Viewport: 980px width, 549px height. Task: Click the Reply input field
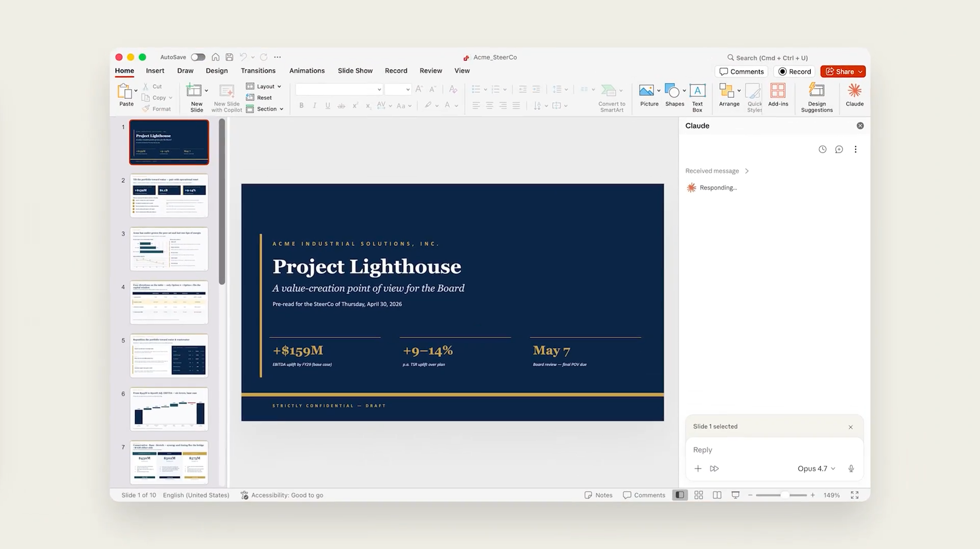(774, 449)
